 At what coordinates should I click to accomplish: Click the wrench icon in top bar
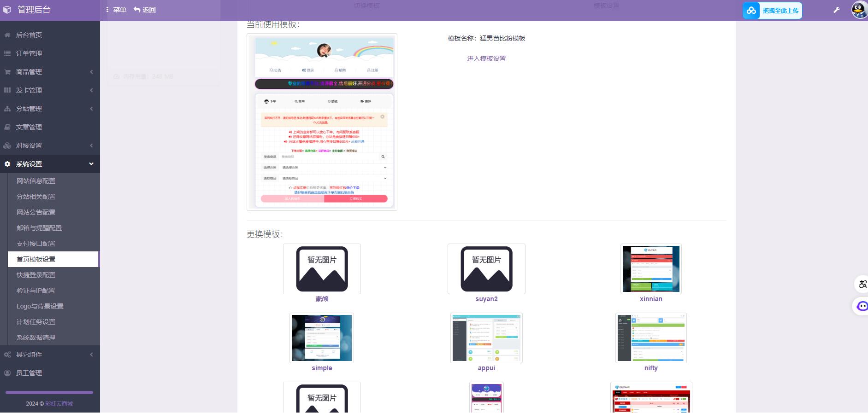[x=837, y=10]
